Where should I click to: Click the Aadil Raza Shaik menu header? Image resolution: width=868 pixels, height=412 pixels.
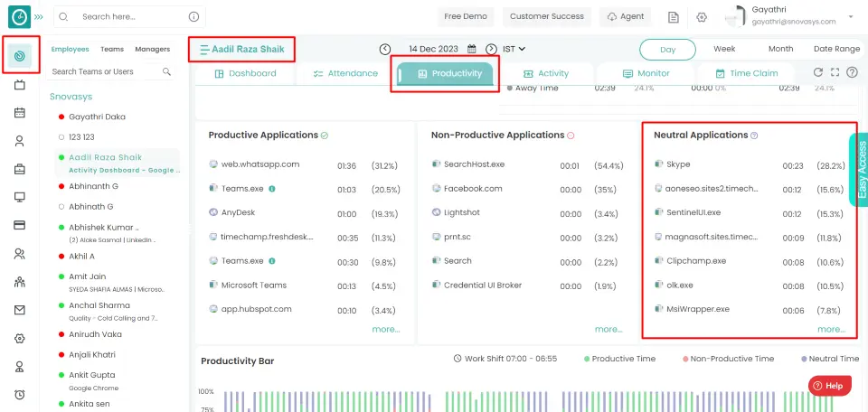[242, 49]
